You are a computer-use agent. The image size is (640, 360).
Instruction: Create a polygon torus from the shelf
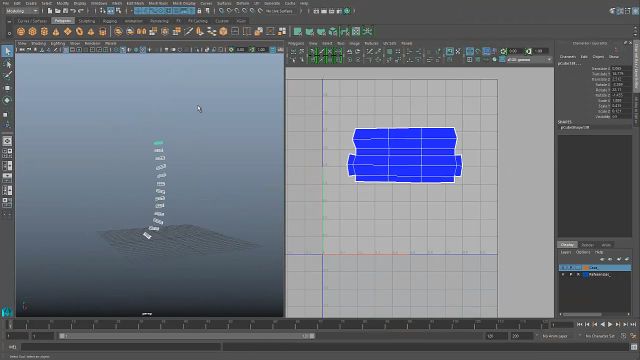coord(79,31)
